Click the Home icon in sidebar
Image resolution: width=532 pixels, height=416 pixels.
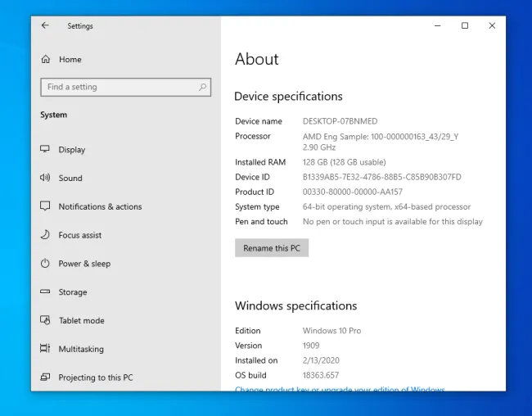[46, 59]
